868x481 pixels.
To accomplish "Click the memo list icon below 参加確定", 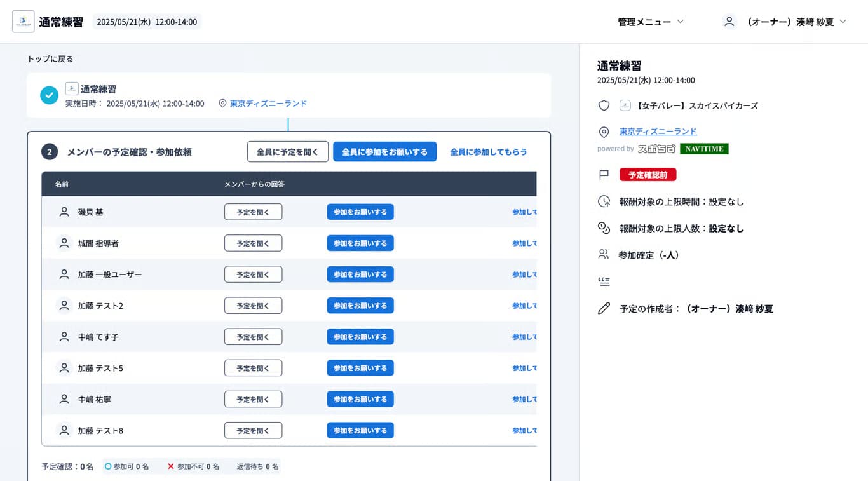I will [x=604, y=281].
